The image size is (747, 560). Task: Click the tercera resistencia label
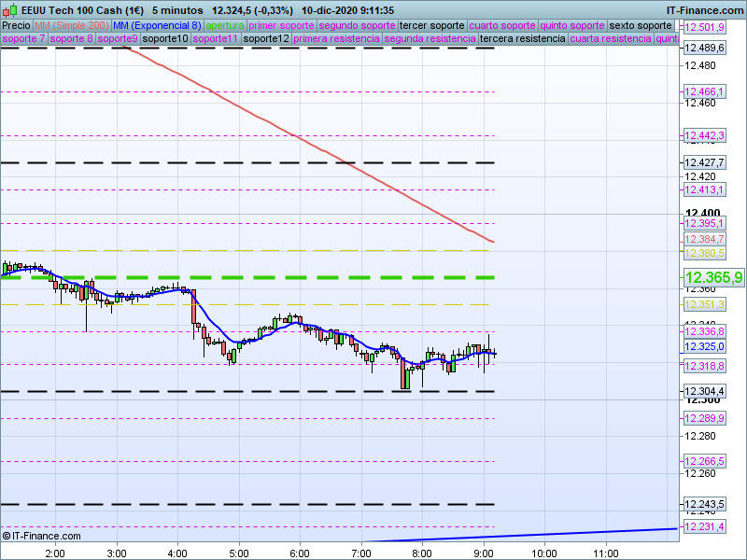pos(522,39)
